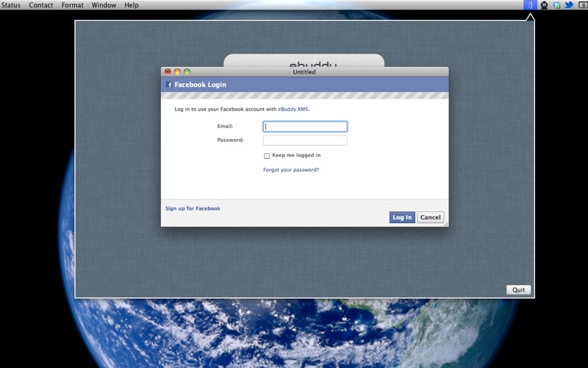The height and width of the screenshot is (368, 588).
Task: Open the Status menu
Action: click(x=10, y=5)
